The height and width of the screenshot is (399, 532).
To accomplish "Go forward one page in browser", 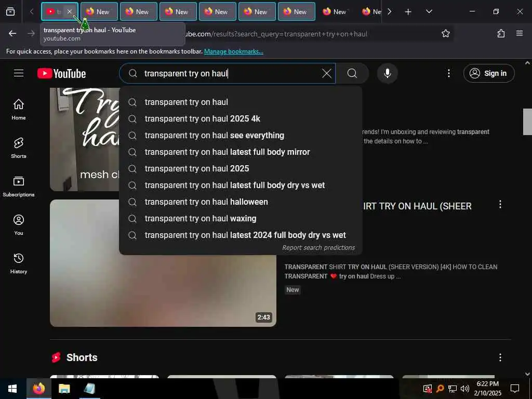I will pos(31,34).
